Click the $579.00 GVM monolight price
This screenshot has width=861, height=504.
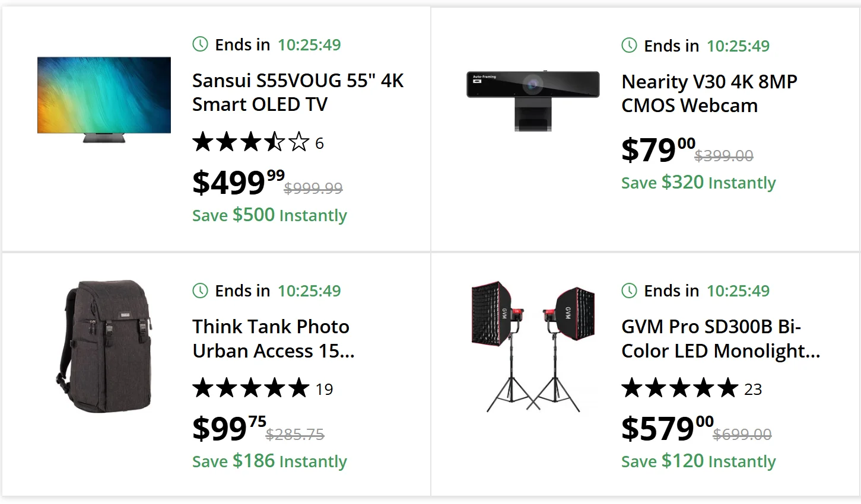[x=667, y=429]
